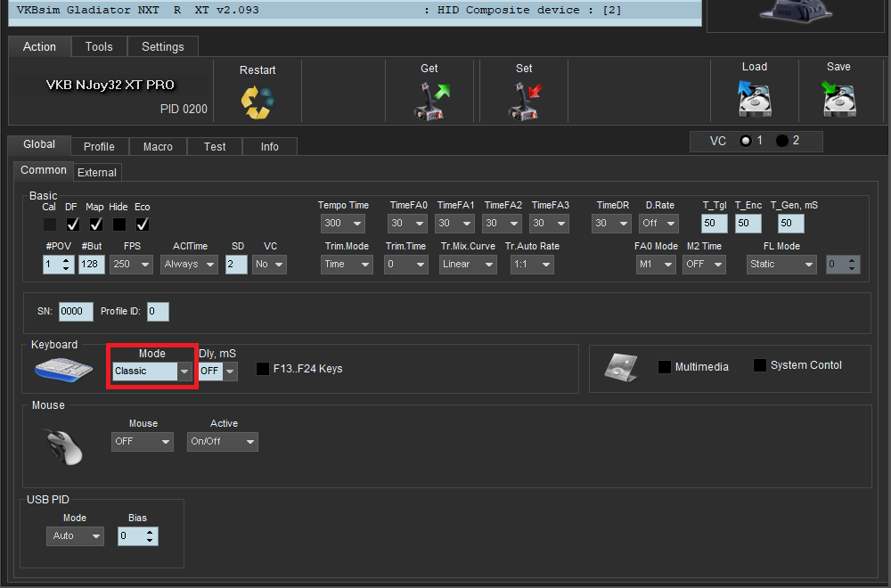The image size is (891, 588).
Task: Open the Mouse Active On/Off dropdown
Action: tap(222, 441)
